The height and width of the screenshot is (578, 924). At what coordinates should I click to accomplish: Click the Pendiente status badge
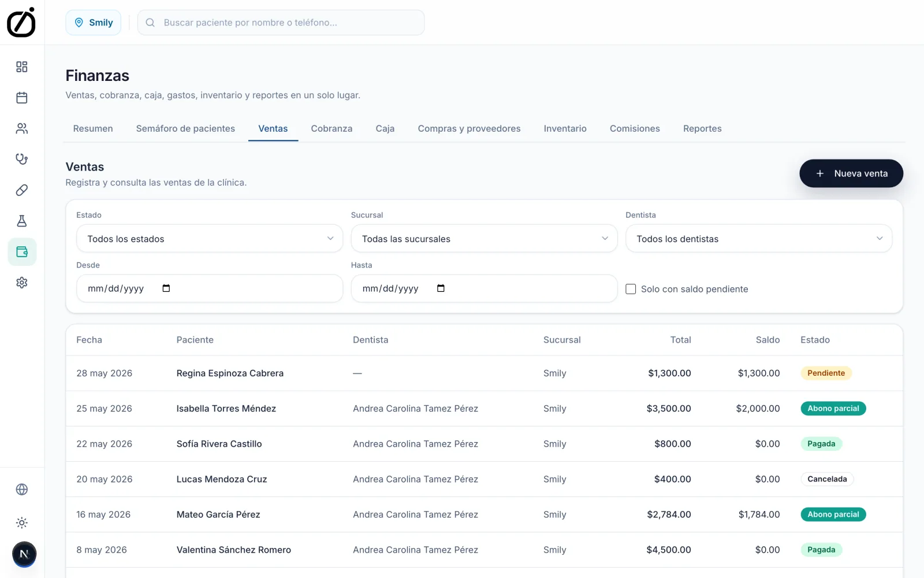826,373
